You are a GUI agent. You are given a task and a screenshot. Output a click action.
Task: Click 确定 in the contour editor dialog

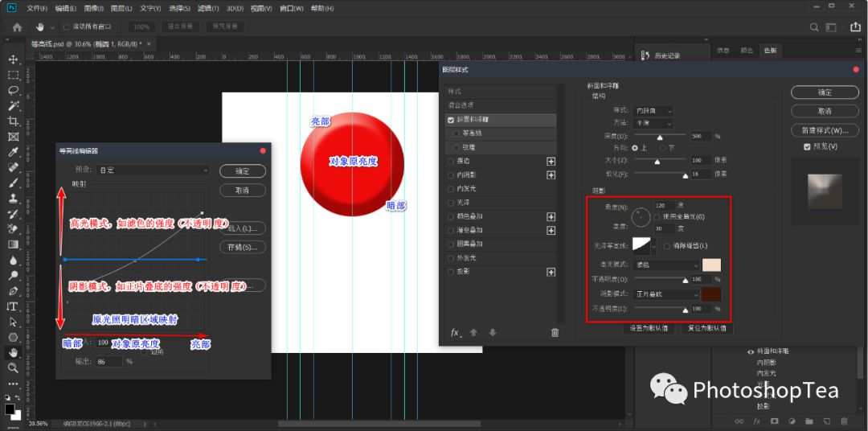click(243, 171)
